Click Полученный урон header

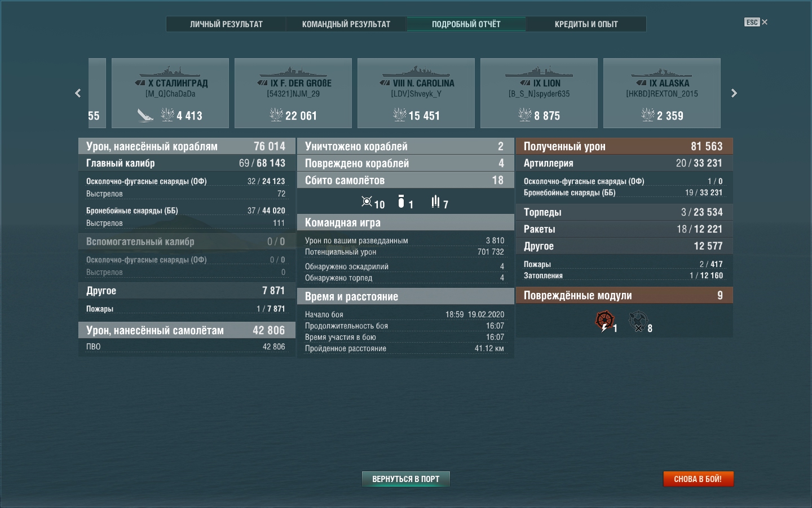tap(624, 146)
